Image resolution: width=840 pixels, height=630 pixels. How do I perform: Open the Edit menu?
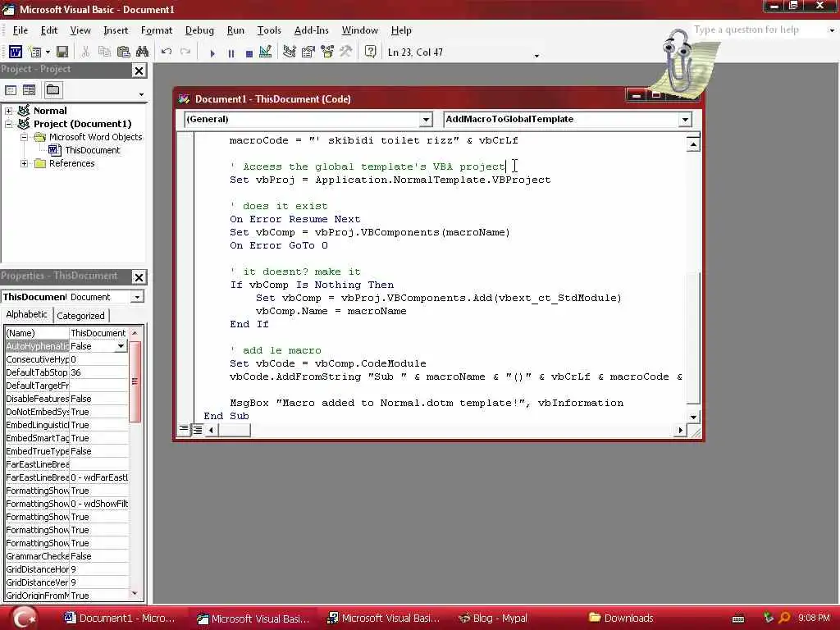48,30
